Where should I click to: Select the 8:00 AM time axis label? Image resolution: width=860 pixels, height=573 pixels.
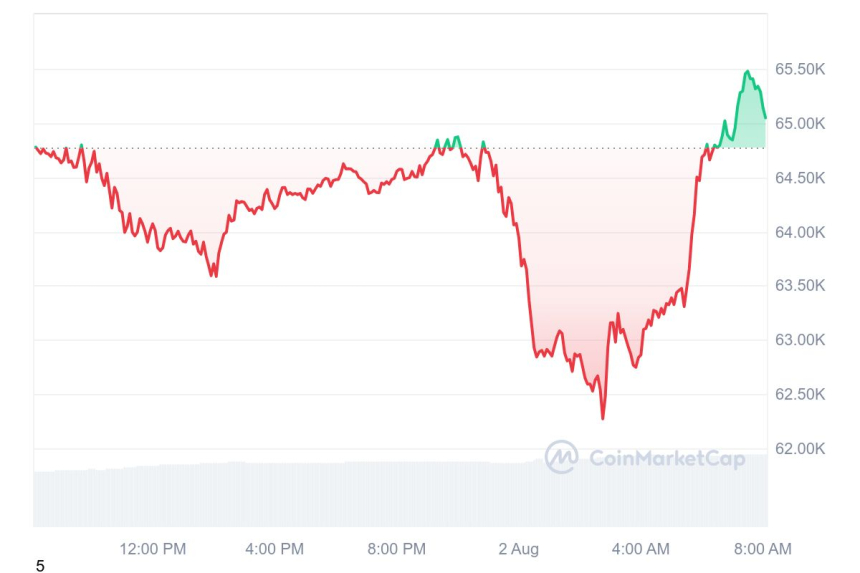(762, 549)
